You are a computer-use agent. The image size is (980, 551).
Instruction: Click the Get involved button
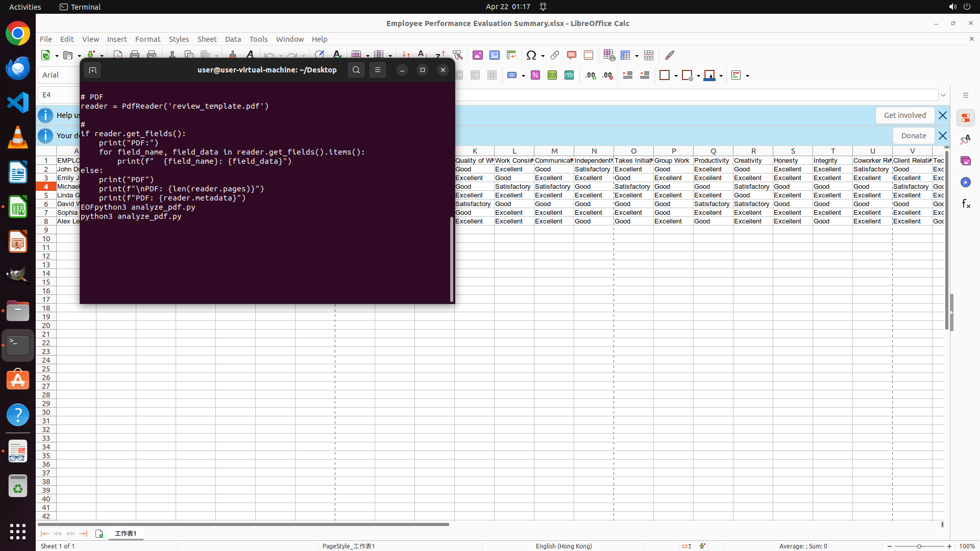tap(904, 115)
